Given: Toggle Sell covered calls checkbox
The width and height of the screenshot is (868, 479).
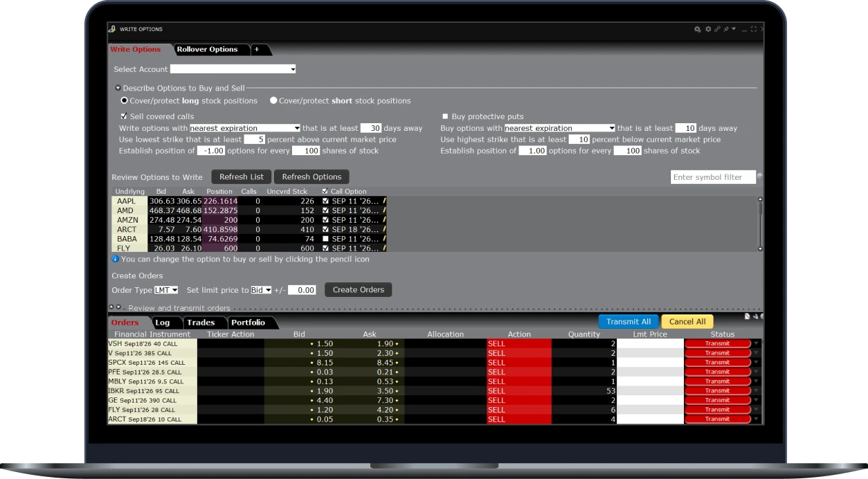Looking at the screenshot, I should (124, 116).
